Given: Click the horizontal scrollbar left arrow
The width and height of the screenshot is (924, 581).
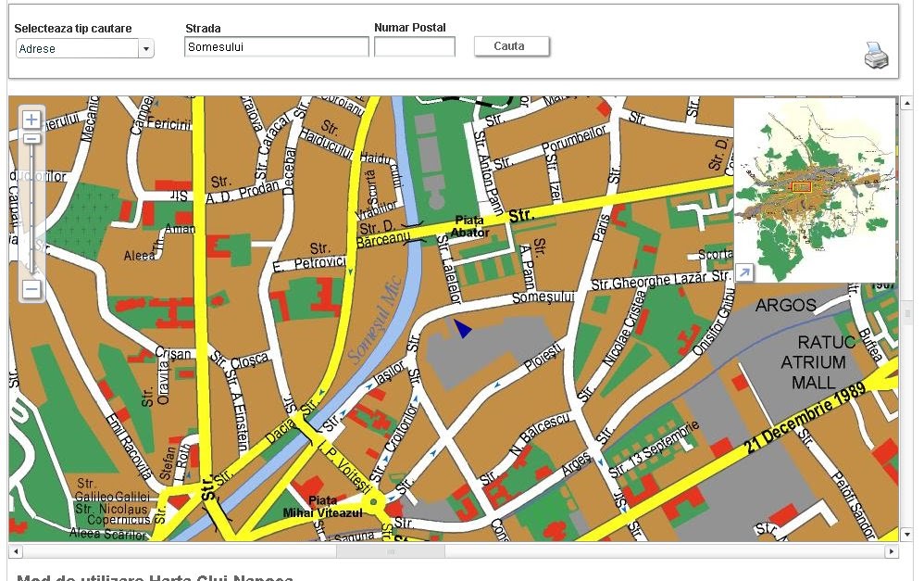Looking at the screenshot, I should coord(16,551).
